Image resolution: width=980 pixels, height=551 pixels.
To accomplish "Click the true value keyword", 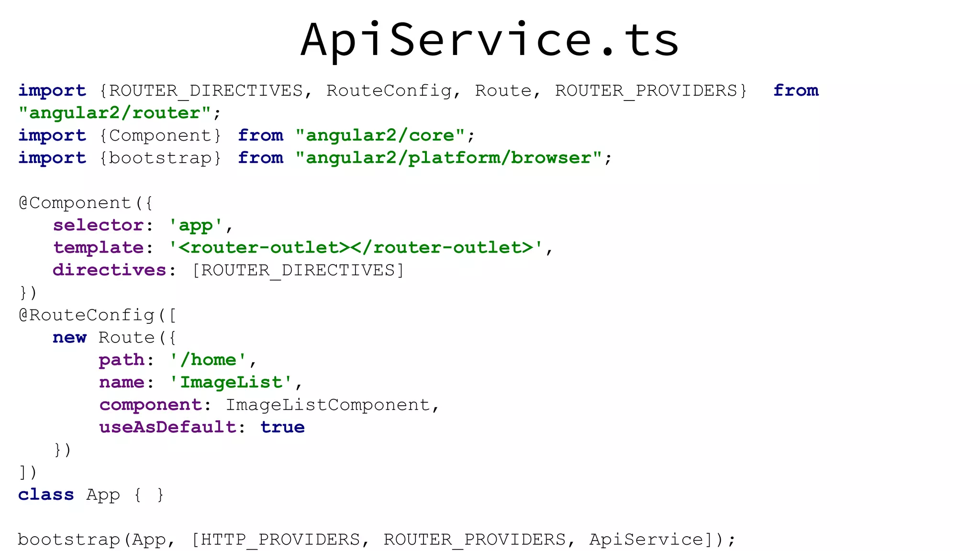I will 282,427.
